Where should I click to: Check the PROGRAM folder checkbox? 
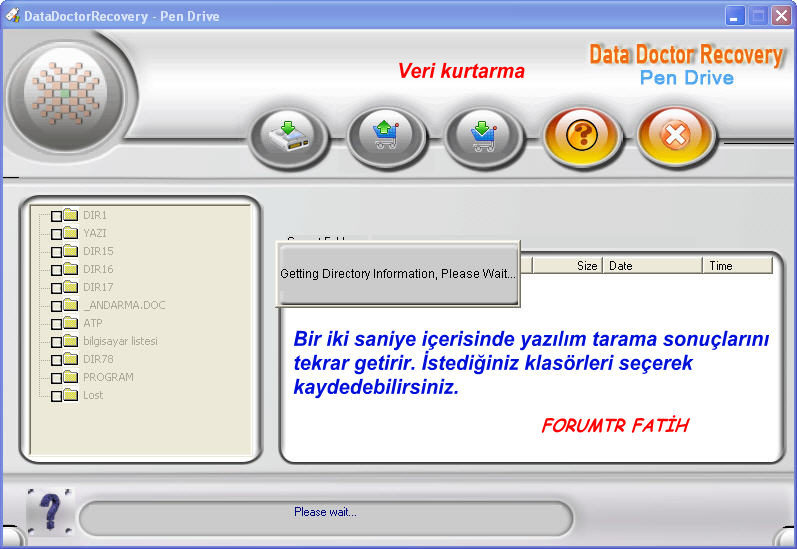tap(56, 378)
